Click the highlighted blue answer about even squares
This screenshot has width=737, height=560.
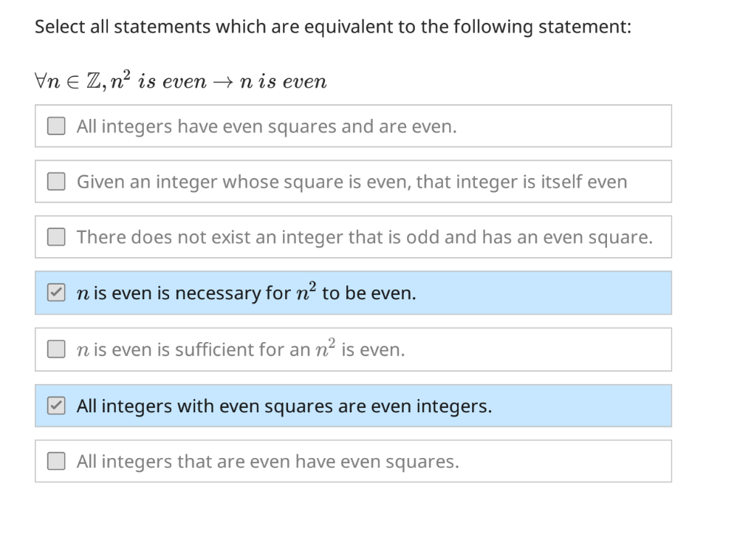click(x=353, y=406)
